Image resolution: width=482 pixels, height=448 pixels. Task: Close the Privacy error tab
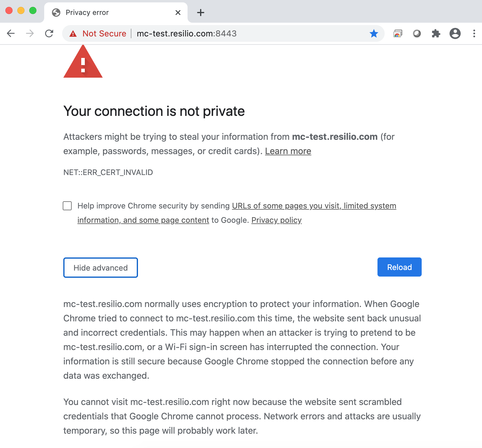click(178, 13)
